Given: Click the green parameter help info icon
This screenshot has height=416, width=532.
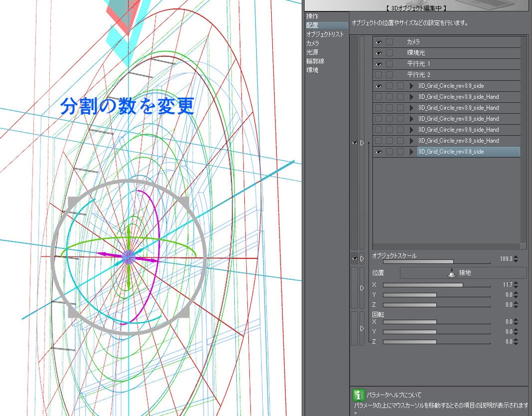Looking at the screenshot, I should 358,395.
